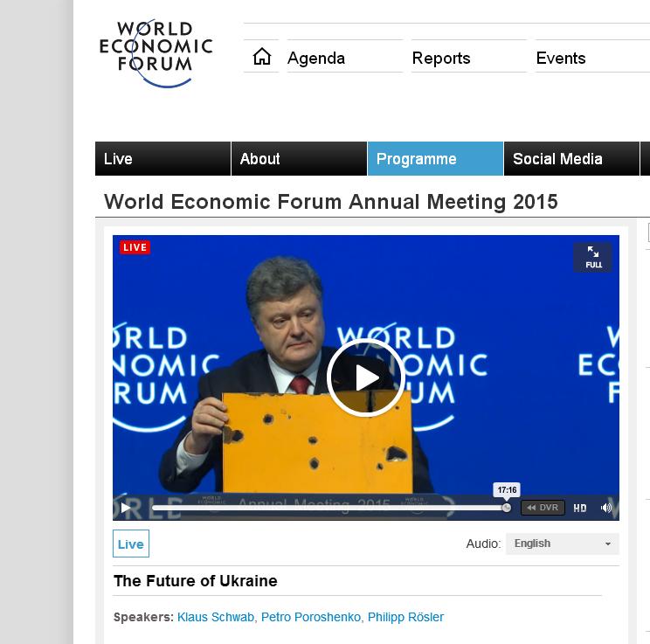Click the 17:16 time tooltip
650x644 pixels.
507,489
